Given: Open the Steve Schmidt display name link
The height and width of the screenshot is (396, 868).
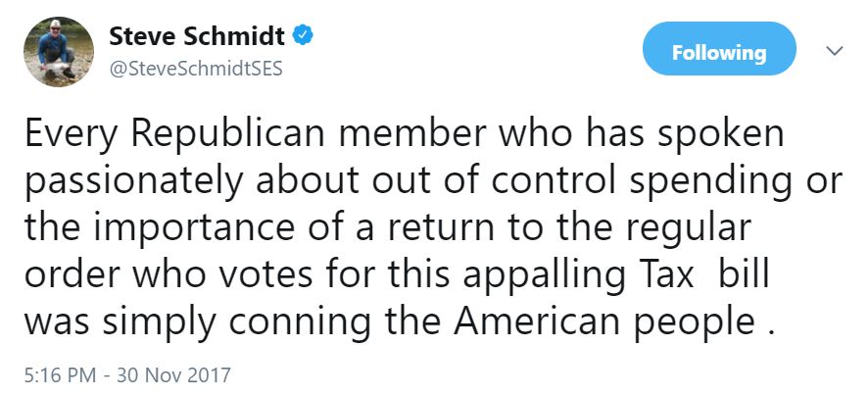Looking at the screenshot, I should tap(196, 37).
